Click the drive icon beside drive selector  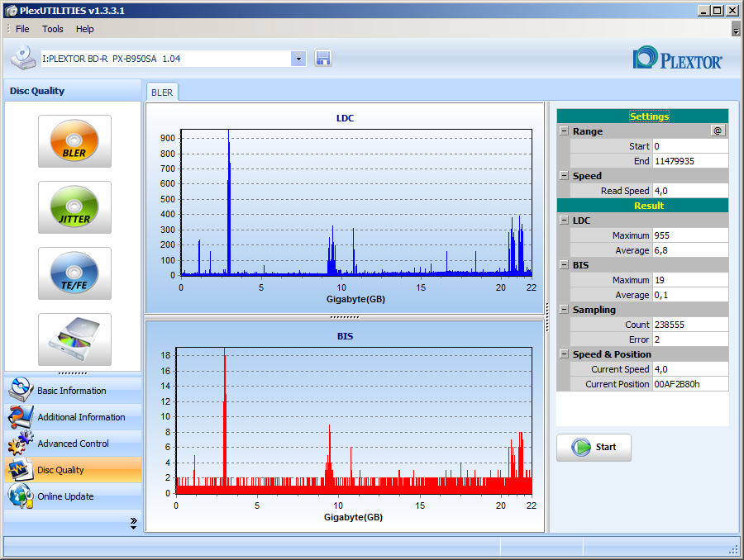tap(23, 58)
